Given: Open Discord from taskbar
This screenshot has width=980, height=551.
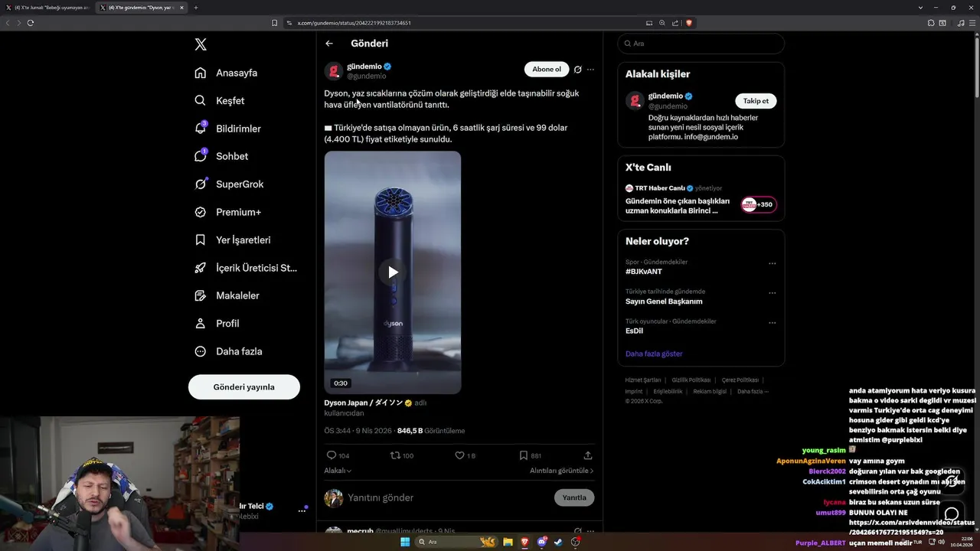Looking at the screenshot, I should coord(541,542).
